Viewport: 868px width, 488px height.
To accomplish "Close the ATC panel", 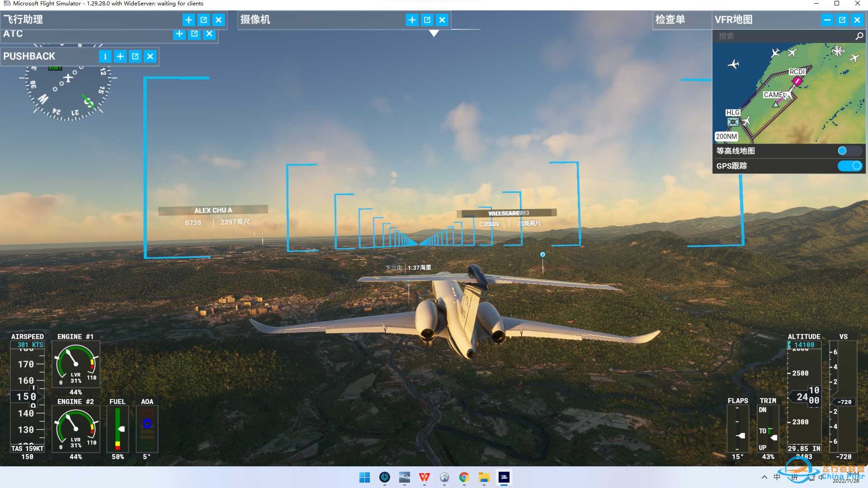I will pyautogui.click(x=209, y=34).
